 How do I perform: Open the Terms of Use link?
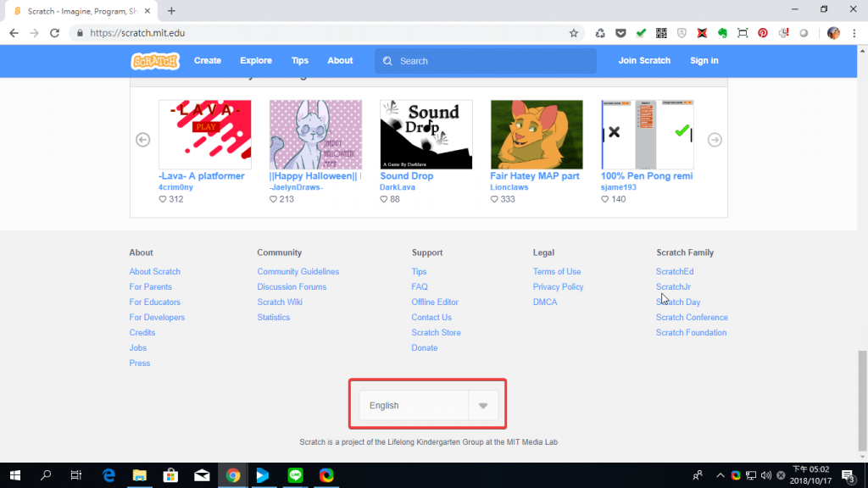(x=557, y=272)
